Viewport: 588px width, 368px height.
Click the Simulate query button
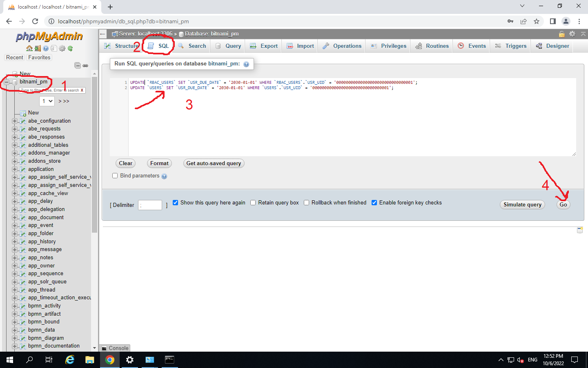pyautogui.click(x=522, y=205)
